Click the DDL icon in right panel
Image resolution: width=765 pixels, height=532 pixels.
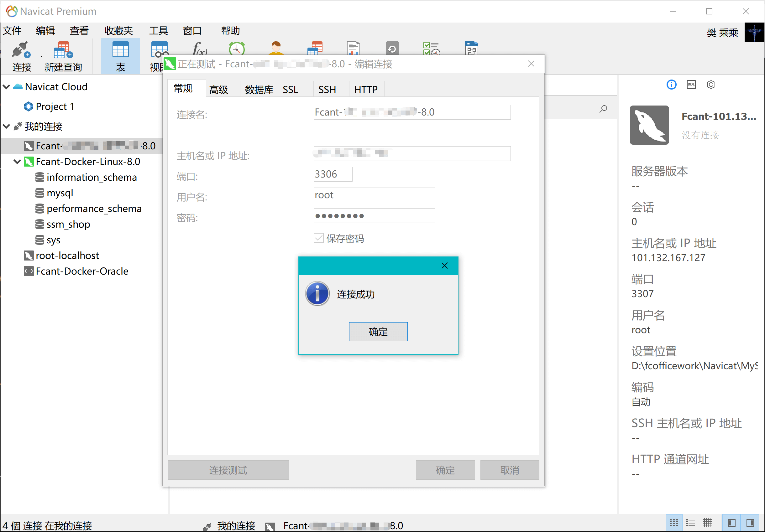(x=691, y=85)
